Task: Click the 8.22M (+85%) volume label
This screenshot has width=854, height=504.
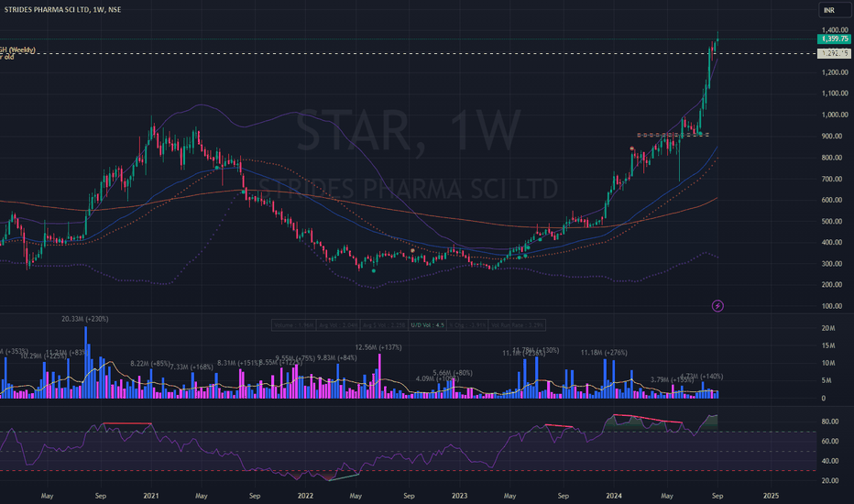Action: (149, 364)
